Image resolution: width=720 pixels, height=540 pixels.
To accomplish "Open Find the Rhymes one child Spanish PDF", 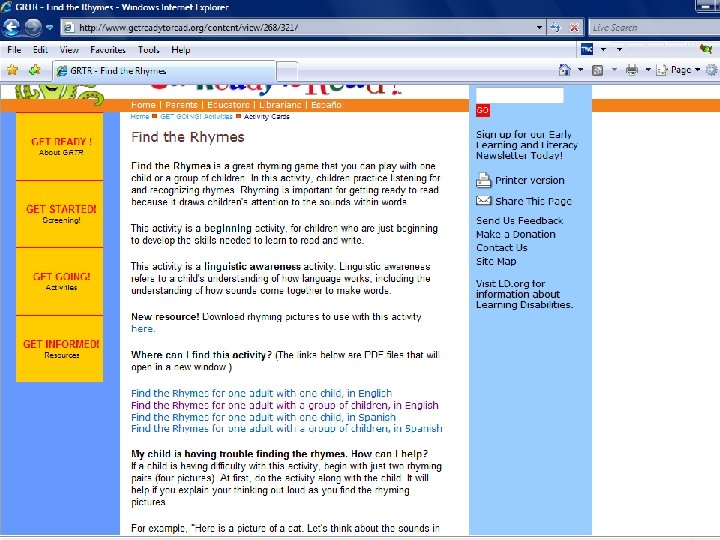I will click(263, 417).
